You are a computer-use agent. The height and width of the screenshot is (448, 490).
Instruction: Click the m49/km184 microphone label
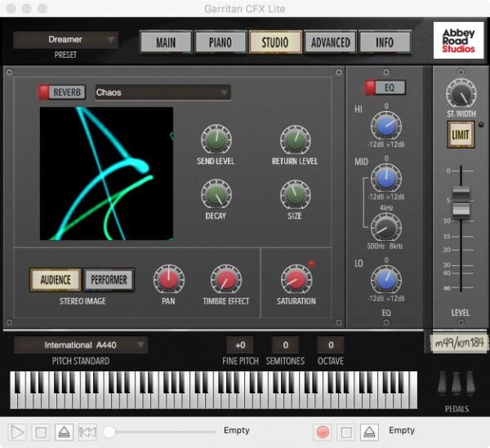pos(459,344)
